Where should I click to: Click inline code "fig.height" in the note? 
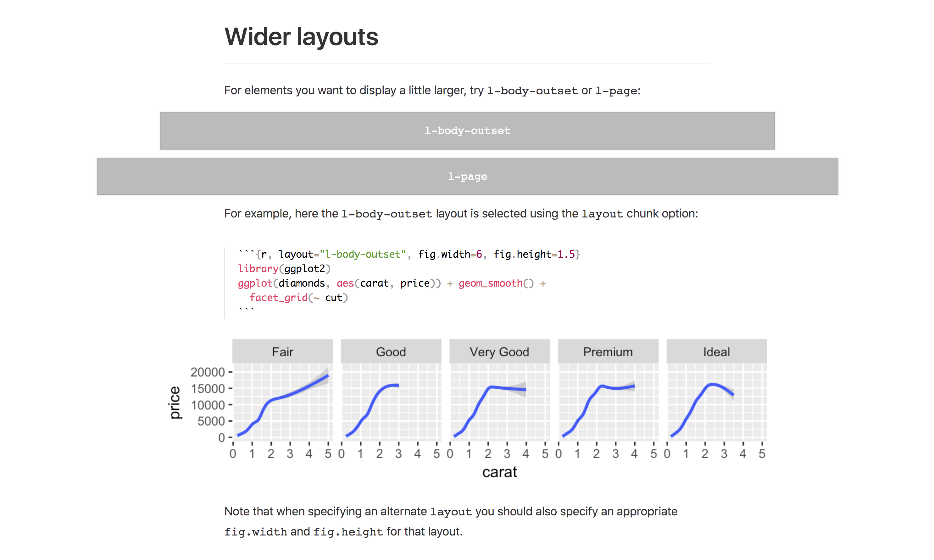coord(348,532)
